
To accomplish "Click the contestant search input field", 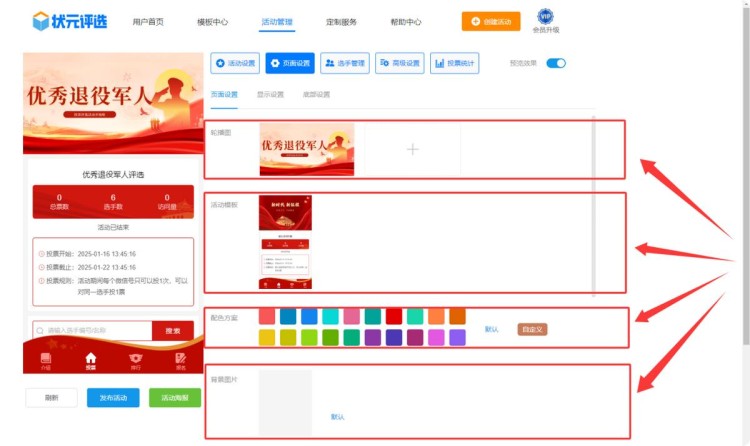I will click(x=93, y=330).
